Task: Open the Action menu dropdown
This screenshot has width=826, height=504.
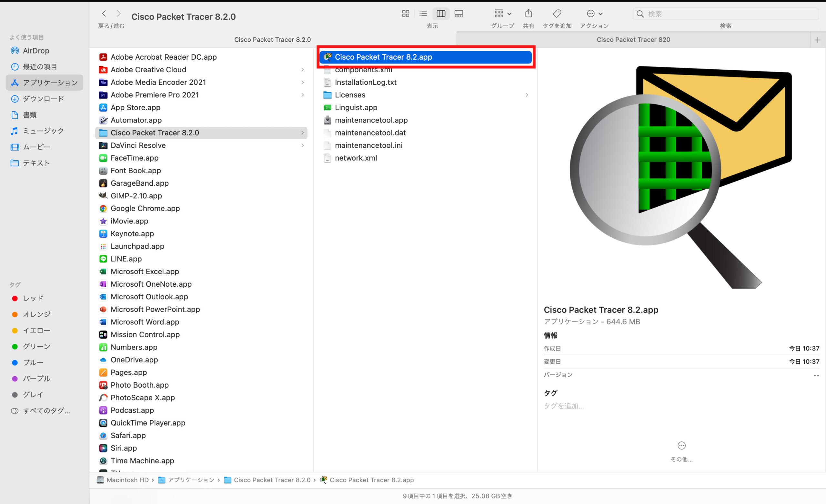Action: coord(594,14)
